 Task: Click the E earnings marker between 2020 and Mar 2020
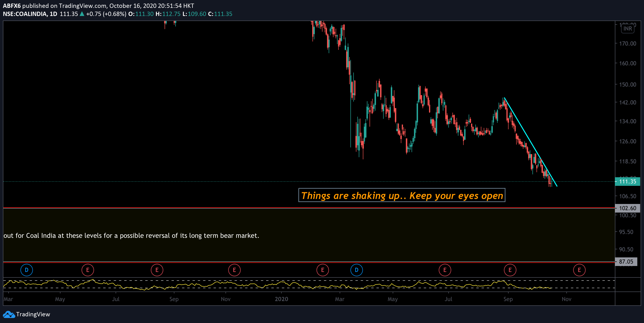(x=322, y=270)
